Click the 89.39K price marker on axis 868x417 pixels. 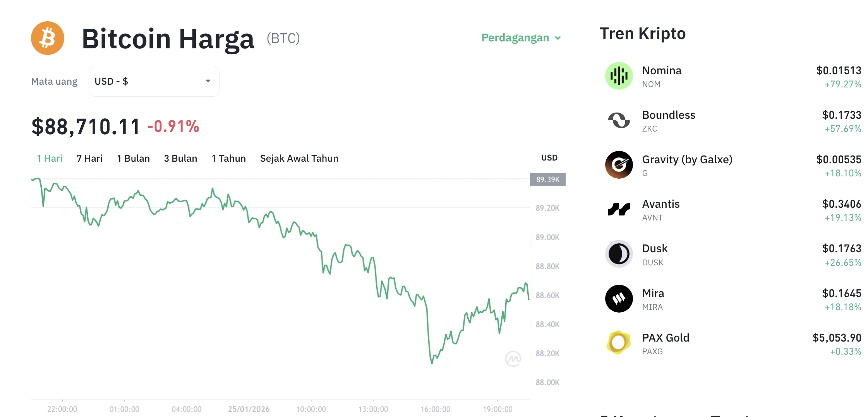point(547,179)
